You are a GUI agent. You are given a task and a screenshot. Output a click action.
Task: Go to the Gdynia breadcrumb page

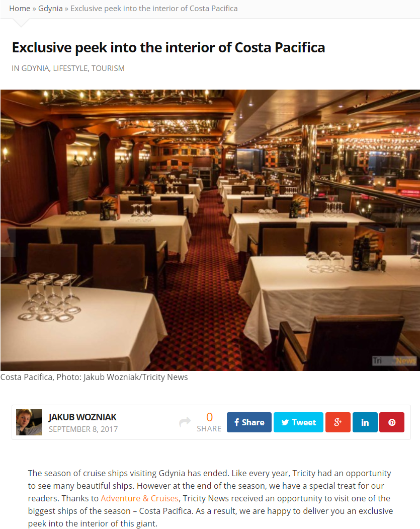click(50, 9)
